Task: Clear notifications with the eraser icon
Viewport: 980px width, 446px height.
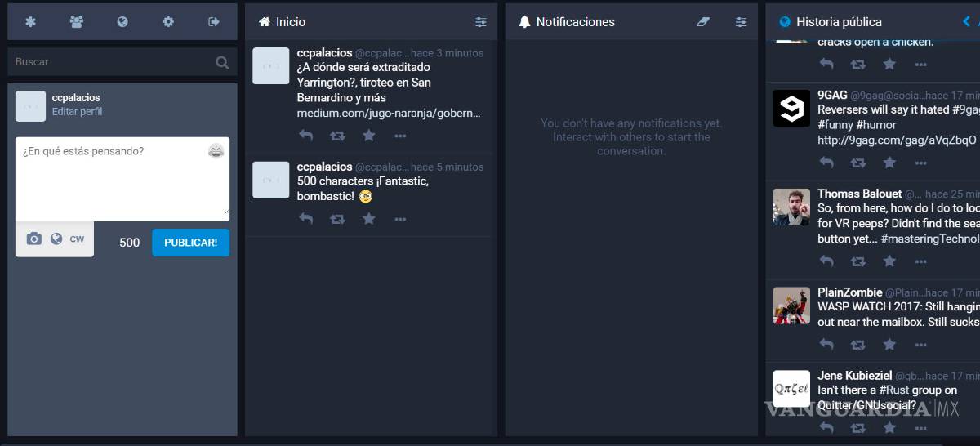Action: (x=703, y=22)
